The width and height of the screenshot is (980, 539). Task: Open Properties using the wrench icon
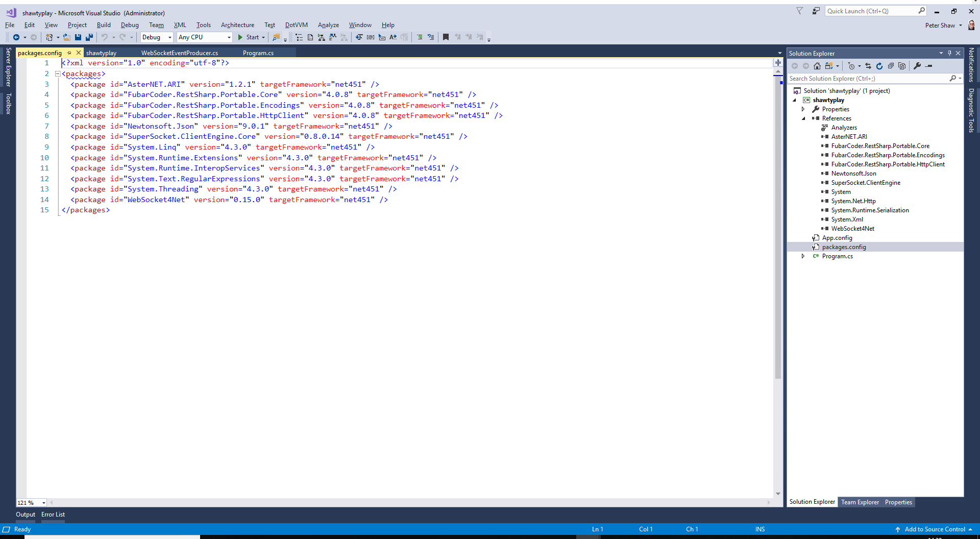pos(917,66)
